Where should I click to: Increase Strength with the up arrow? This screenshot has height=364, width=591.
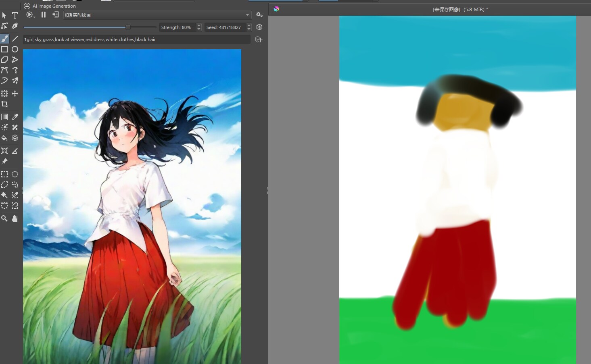(x=198, y=25)
